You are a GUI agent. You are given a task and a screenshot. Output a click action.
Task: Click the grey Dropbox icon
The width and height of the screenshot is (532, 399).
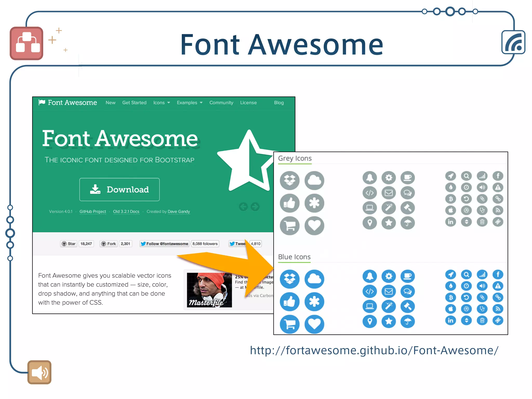(x=290, y=180)
